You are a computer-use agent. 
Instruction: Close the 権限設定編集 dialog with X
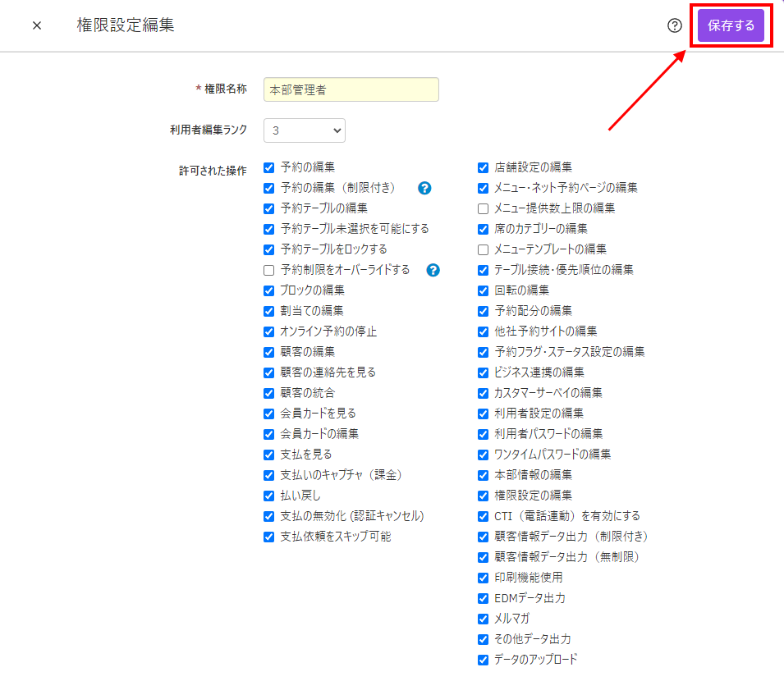(x=37, y=25)
